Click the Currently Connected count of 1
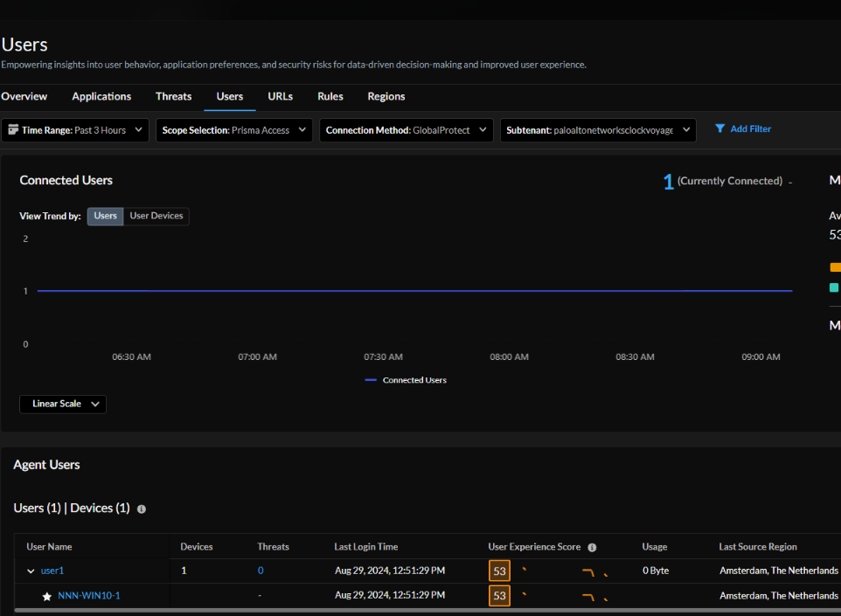The image size is (841, 616). click(669, 181)
